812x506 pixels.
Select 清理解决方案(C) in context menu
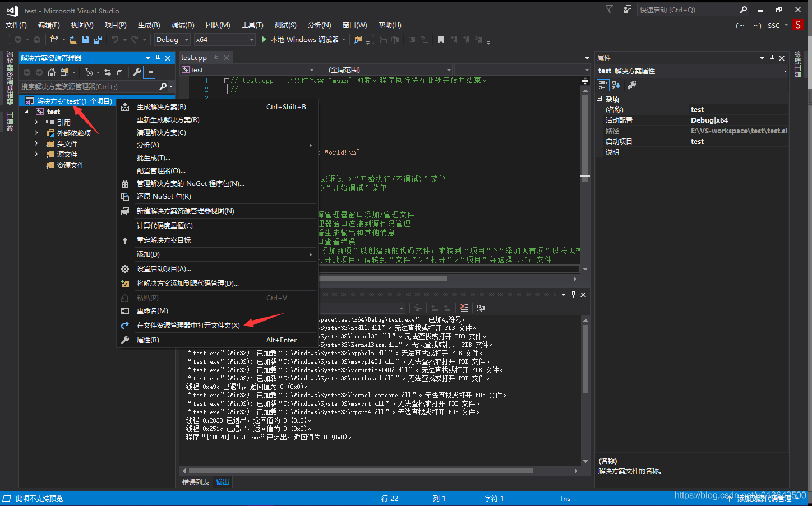(218, 133)
